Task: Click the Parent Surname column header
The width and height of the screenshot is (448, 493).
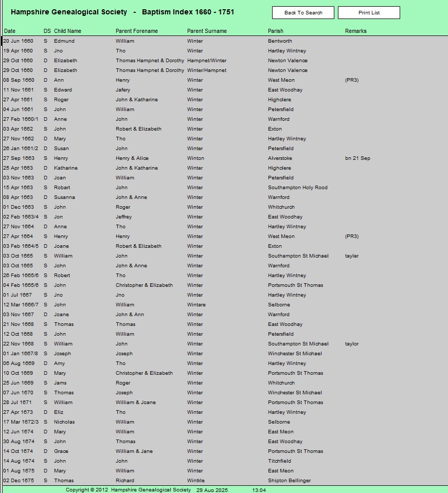Action: (207, 31)
